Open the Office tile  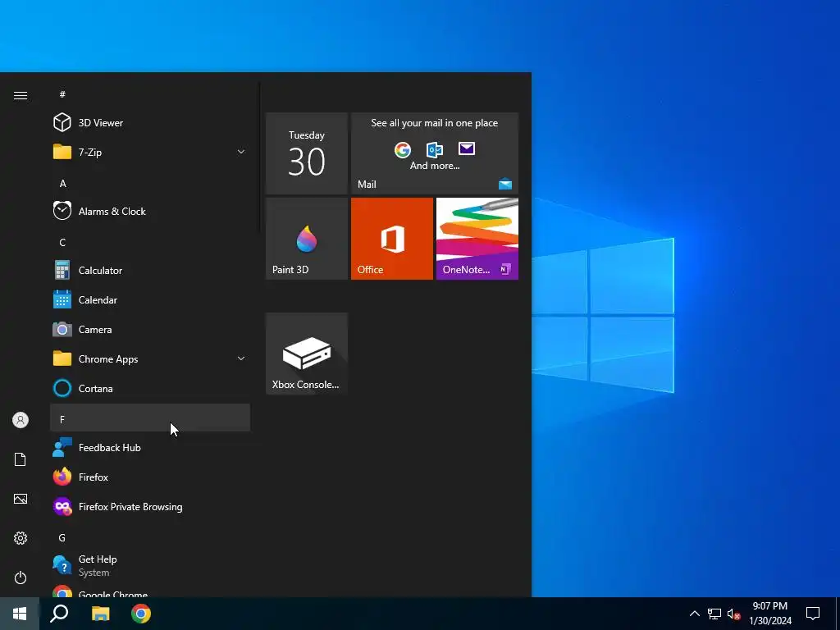click(391, 239)
